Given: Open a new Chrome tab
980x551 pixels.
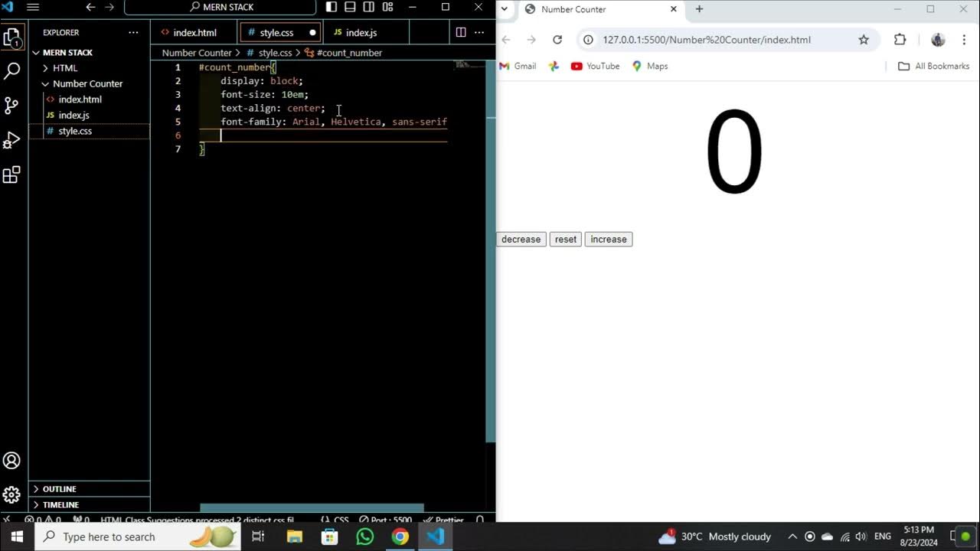Looking at the screenshot, I should click(699, 9).
